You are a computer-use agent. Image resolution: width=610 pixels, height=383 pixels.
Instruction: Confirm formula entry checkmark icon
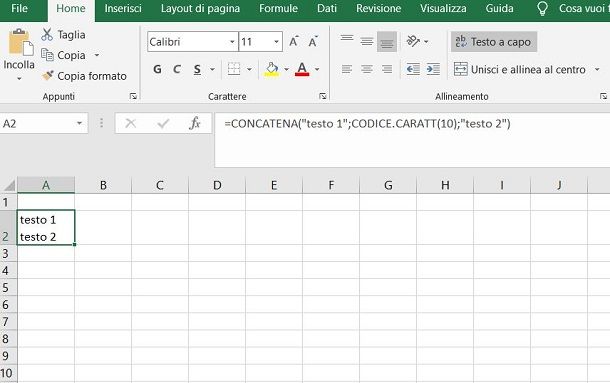click(x=163, y=124)
